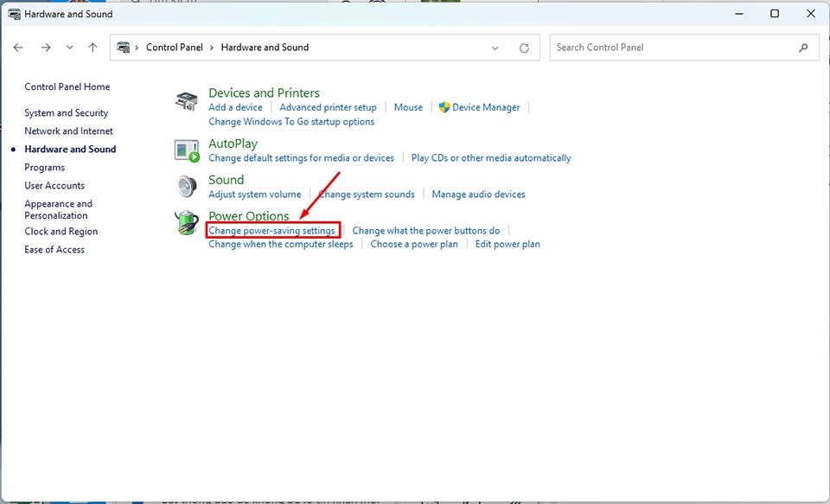Open Network and Internet category
Image resolution: width=830 pixels, height=504 pixels.
[69, 131]
